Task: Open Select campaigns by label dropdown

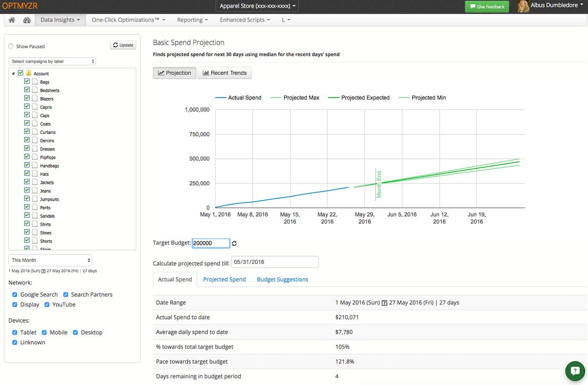Action: point(52,61)
